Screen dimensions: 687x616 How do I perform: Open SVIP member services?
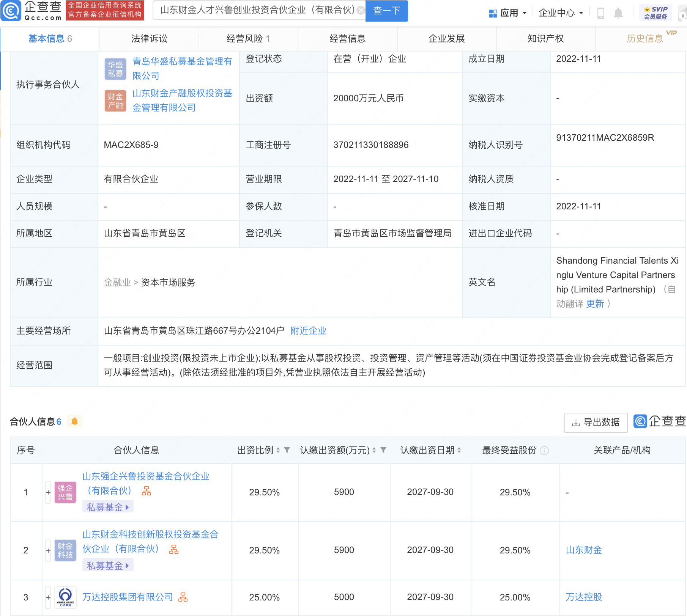coord(655,13)
